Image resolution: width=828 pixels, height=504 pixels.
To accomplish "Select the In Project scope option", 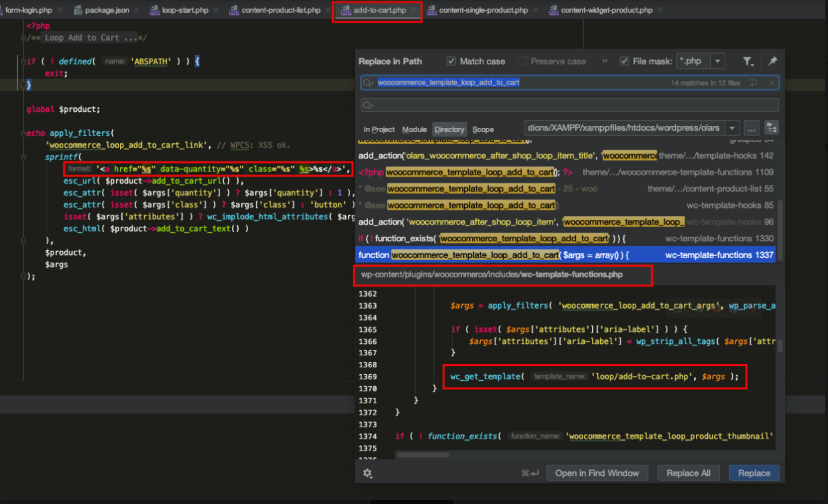I will point(379,129).
